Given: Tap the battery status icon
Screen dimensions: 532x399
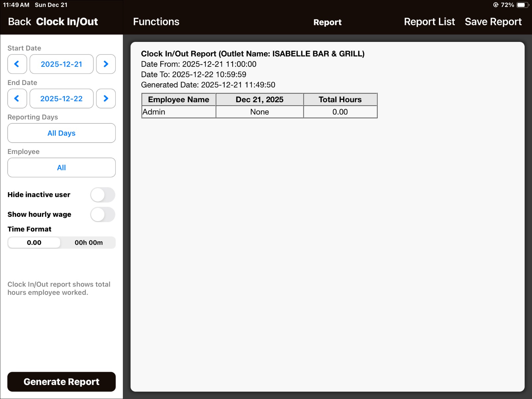Looking at the screenshot, I should coord(522,5).
